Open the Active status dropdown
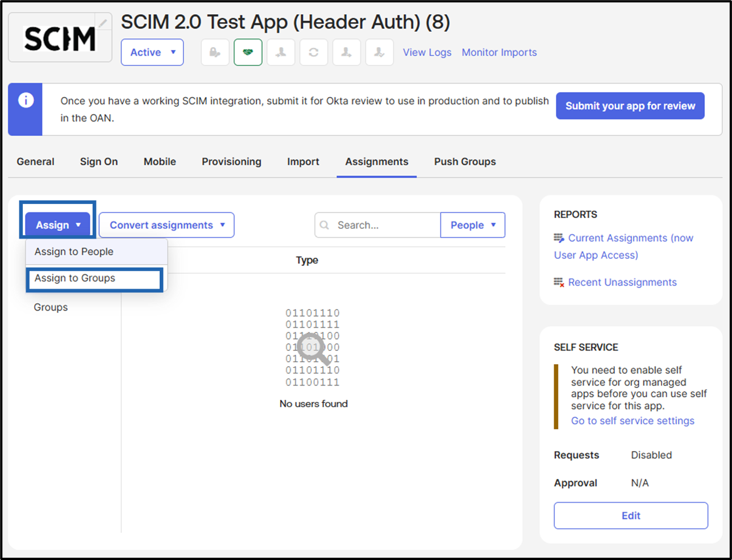Screen dimensions: 732x560 click(152, 52)
